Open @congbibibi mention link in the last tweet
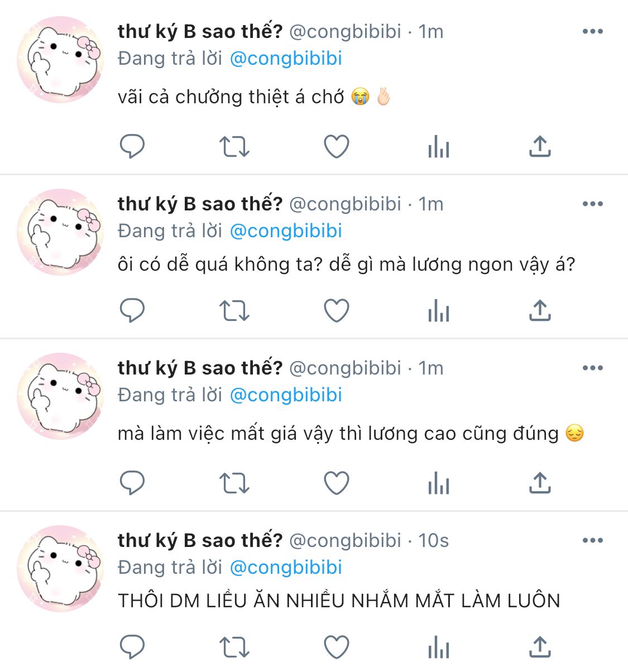 pos(286,568)
